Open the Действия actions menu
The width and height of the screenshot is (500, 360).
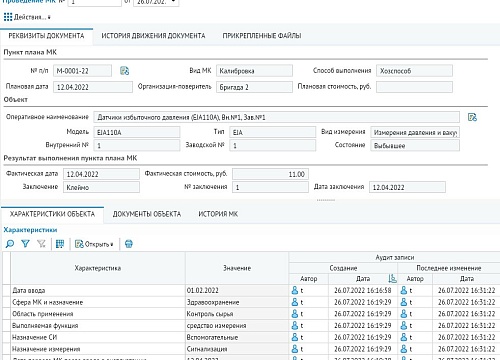point(32,17)
